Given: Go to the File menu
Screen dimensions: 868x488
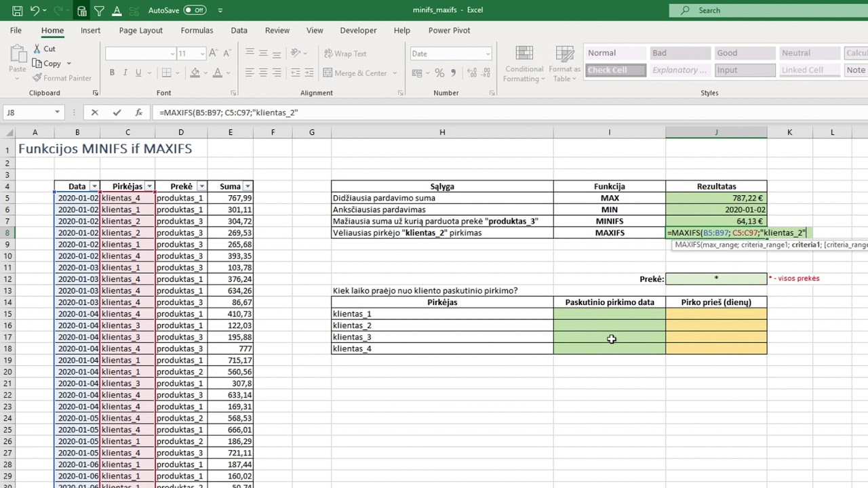Looking at the screenshot, I should tap(16, 30).
